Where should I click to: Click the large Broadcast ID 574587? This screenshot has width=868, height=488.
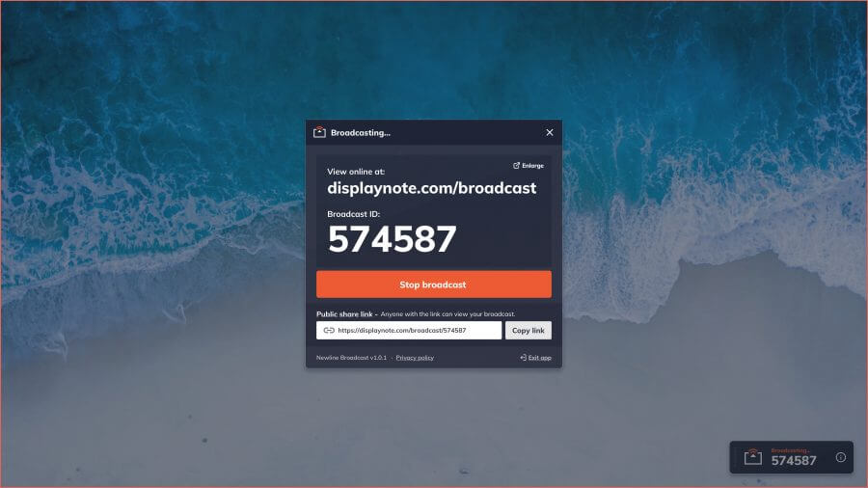tap(392, 239)
